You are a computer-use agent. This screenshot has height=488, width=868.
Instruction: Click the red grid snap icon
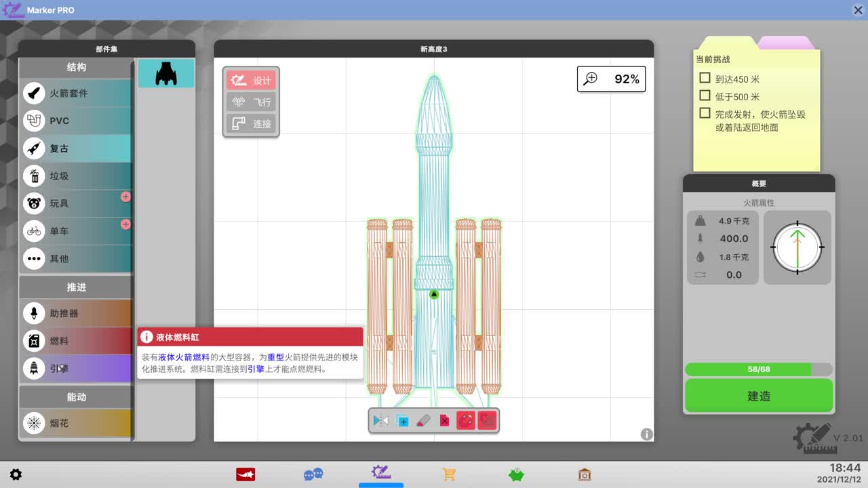tap(487, 421)
